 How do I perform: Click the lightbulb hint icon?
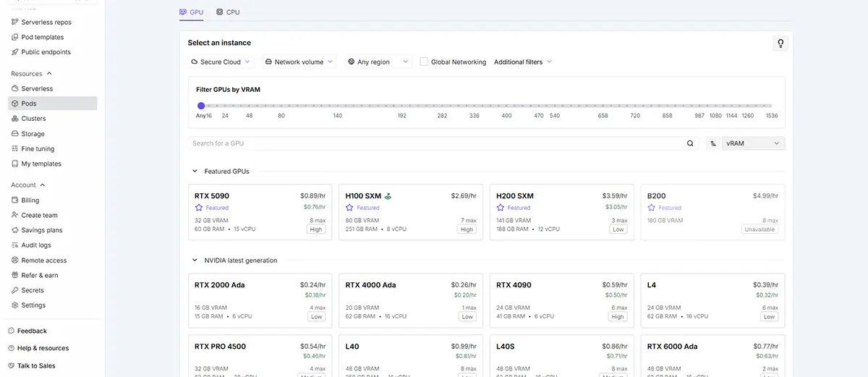pos(780,43)
